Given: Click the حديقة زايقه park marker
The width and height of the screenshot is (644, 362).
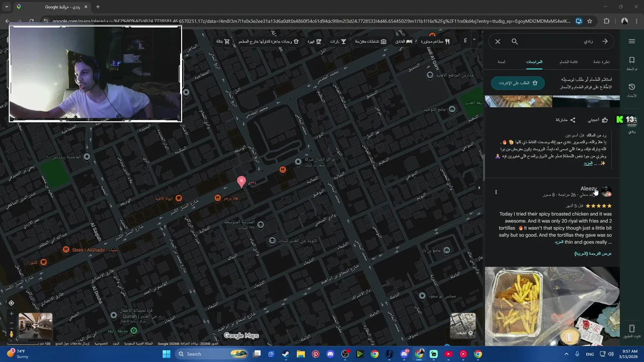Looking at the screenshot, I should [x=134, y=331].
